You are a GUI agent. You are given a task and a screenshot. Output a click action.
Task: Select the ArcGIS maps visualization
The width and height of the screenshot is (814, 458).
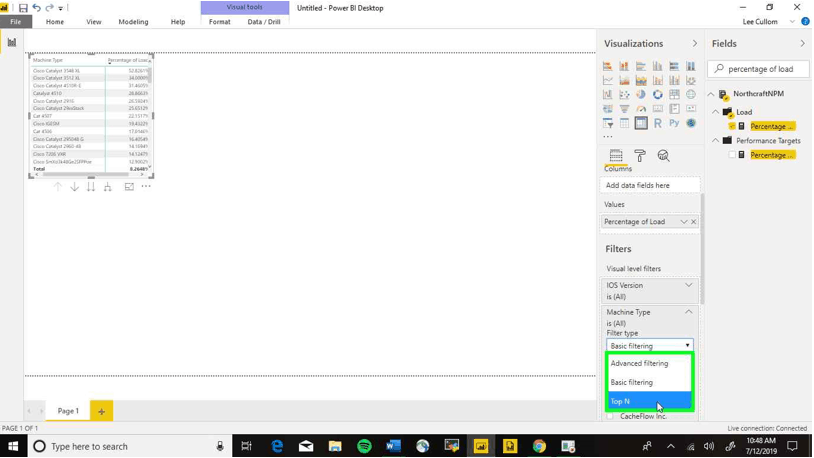click(x=691, y=123)
